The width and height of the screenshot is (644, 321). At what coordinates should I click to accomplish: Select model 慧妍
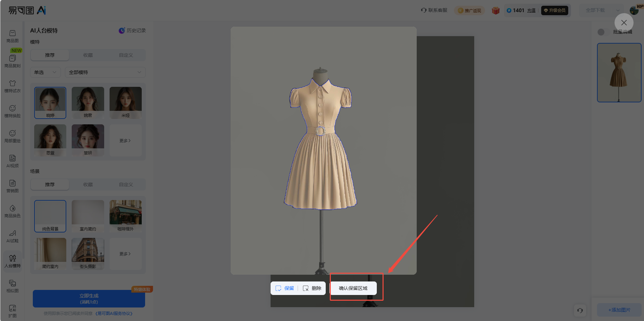coord(88,140)
